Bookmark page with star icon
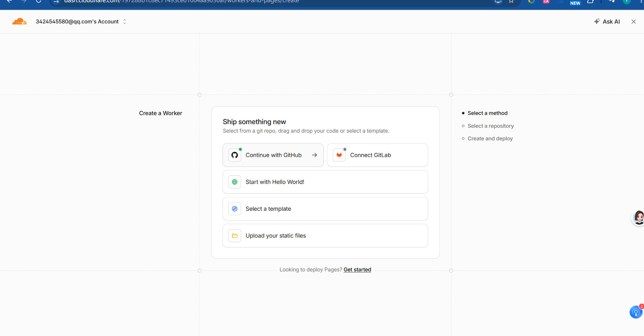 [x=511, y=1]
